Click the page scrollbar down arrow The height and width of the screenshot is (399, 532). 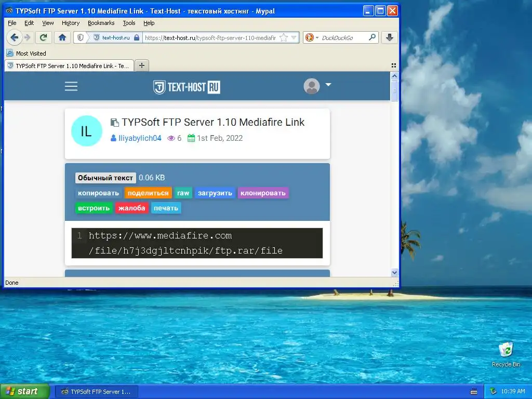click(394, 272)
